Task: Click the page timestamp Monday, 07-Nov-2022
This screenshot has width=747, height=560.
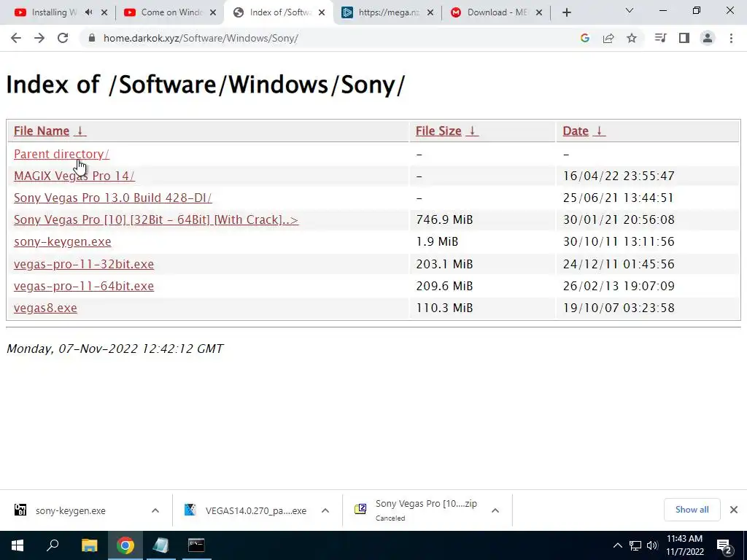Action: (115, 349)
